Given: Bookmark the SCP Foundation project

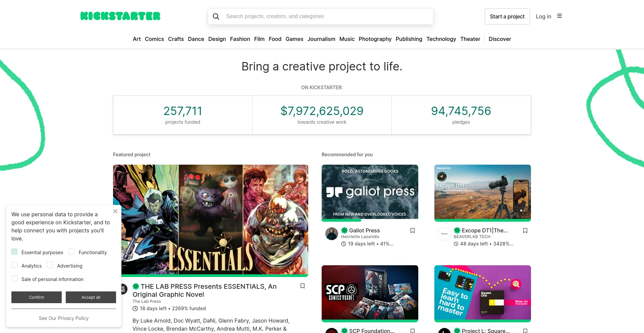Looking at the screenshot, I should point(413,331).
